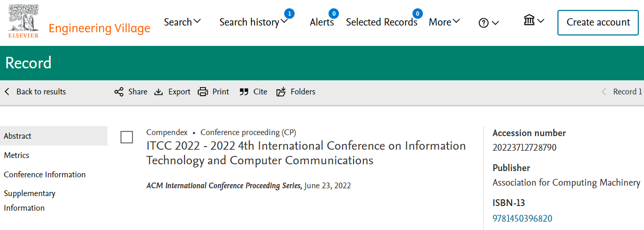The height and width of the screenshot is (230, 644).
Task: Click the Conference proceeding (CP) label
Action: [x=248, y=132]
